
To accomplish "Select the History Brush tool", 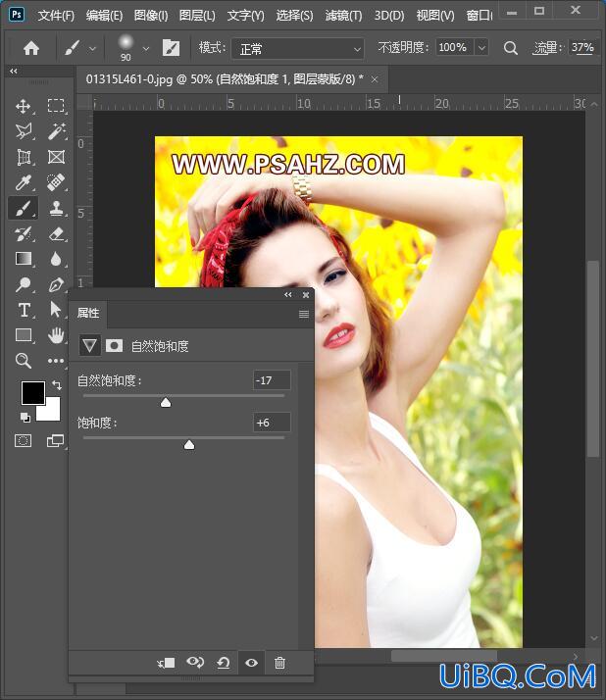I will pyautogui.click(x=24, y=234).
